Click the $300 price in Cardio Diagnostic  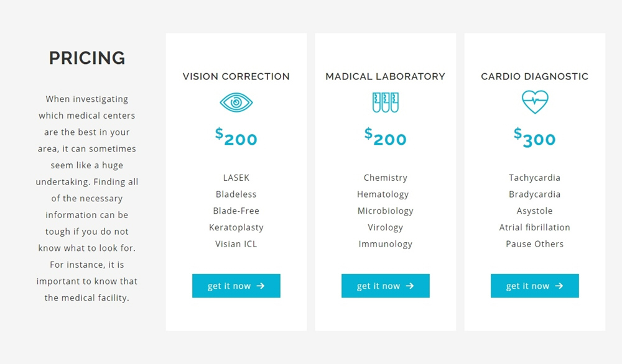tap(535, 137)
